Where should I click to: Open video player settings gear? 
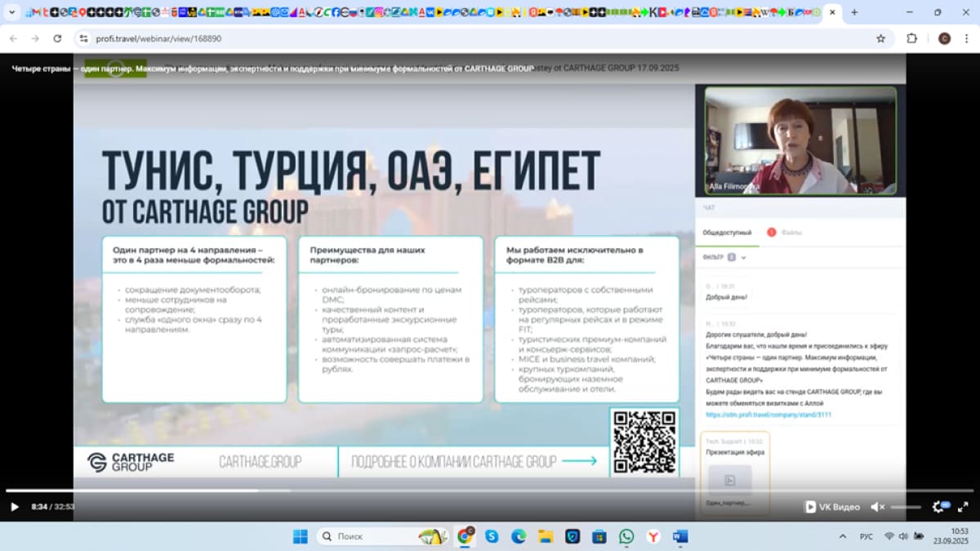(938, 507)
